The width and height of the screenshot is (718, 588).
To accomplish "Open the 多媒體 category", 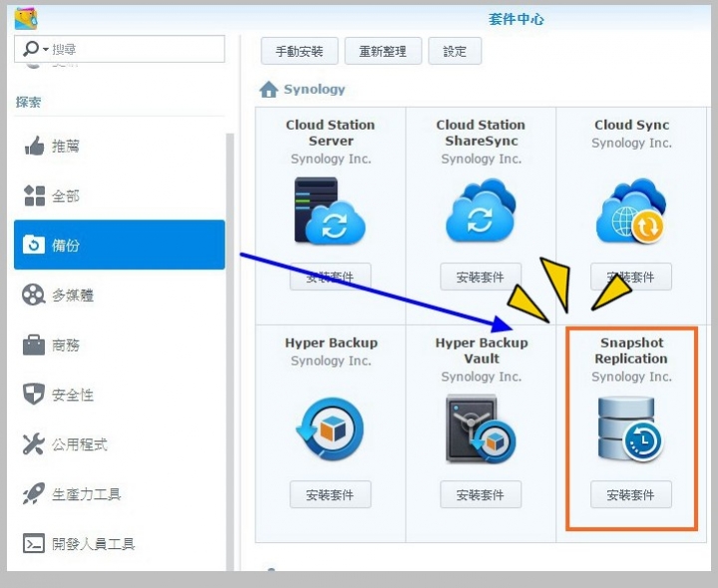I will pyautogui.click(x=120, y=295).
